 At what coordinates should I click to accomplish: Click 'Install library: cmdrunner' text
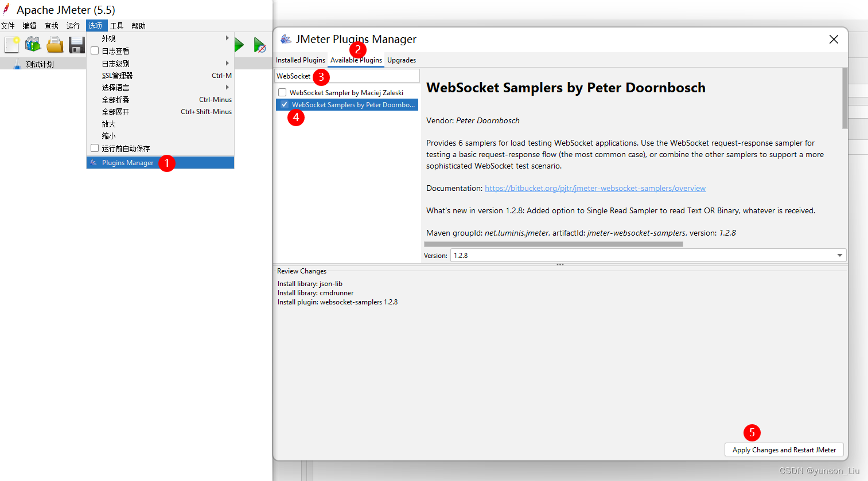pos(316,293)
